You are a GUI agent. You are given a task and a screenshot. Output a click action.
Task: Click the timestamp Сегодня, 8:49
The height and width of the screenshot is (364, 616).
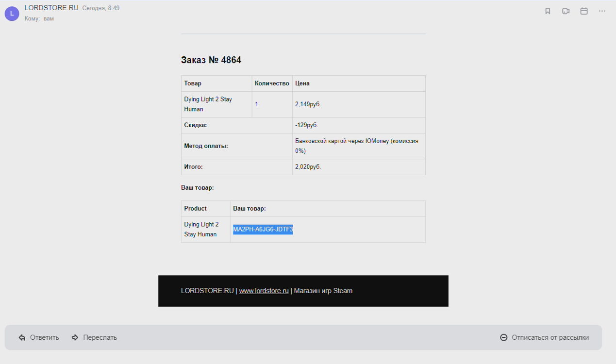pyautogui.click(x=101, y=8)
